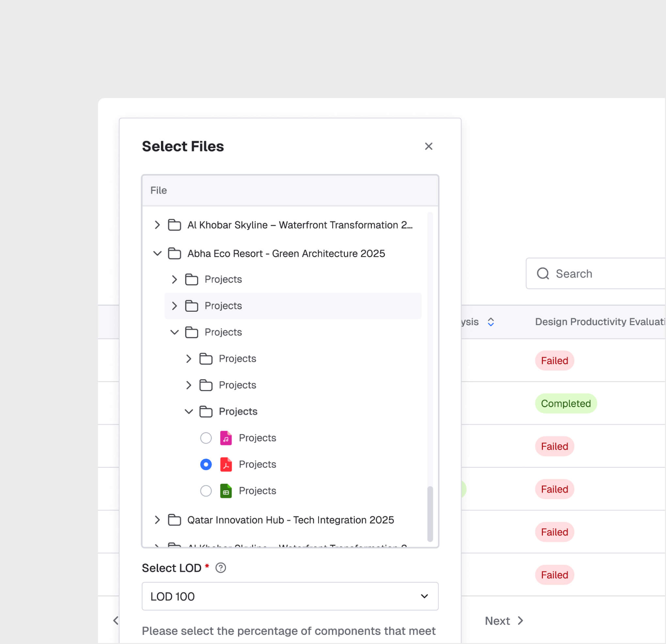The image size is (666, 644).
Task: Close the Select Files dialog
Action: coord(428,146)
